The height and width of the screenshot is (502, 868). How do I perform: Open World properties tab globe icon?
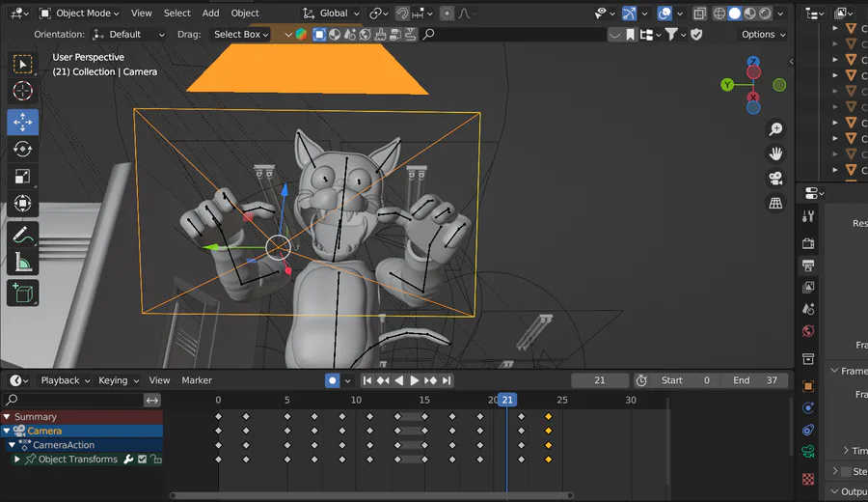(808, 331)
